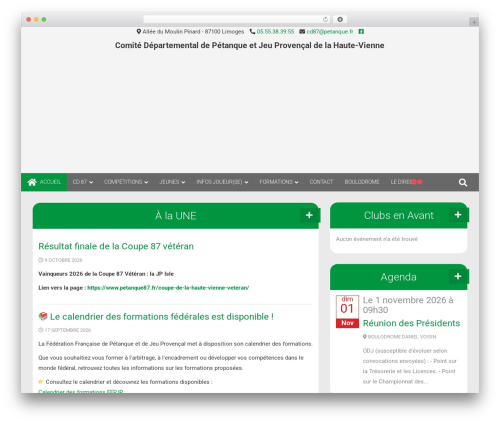
Task: Click the envelope icon beside cd87 email
Action: coord(302,32)
